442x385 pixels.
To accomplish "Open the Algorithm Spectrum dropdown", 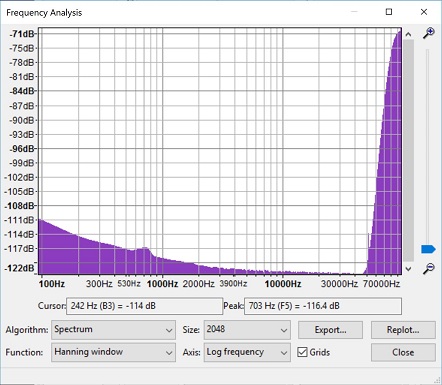I will point(113,330).
